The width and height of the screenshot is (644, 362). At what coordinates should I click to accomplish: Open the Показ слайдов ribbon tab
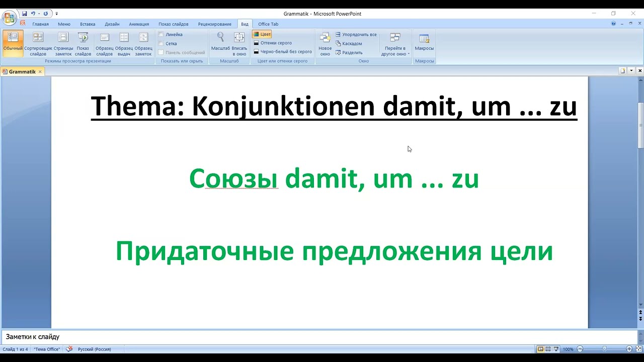pyautogui.click(x=174, y=24)
